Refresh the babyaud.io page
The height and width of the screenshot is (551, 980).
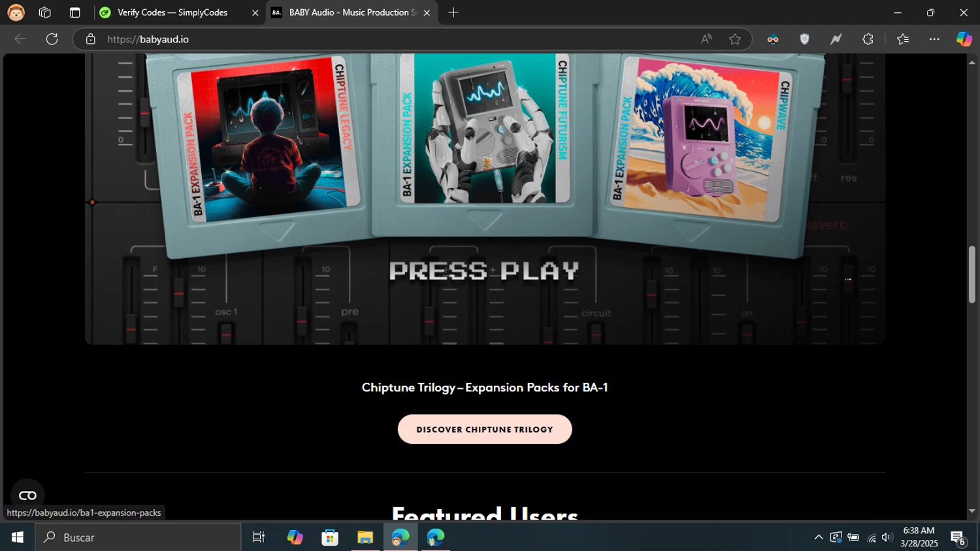point(52,39)
